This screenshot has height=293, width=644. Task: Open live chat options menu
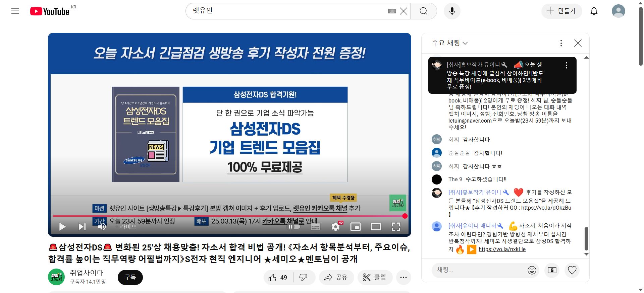[x=561, y=43]
